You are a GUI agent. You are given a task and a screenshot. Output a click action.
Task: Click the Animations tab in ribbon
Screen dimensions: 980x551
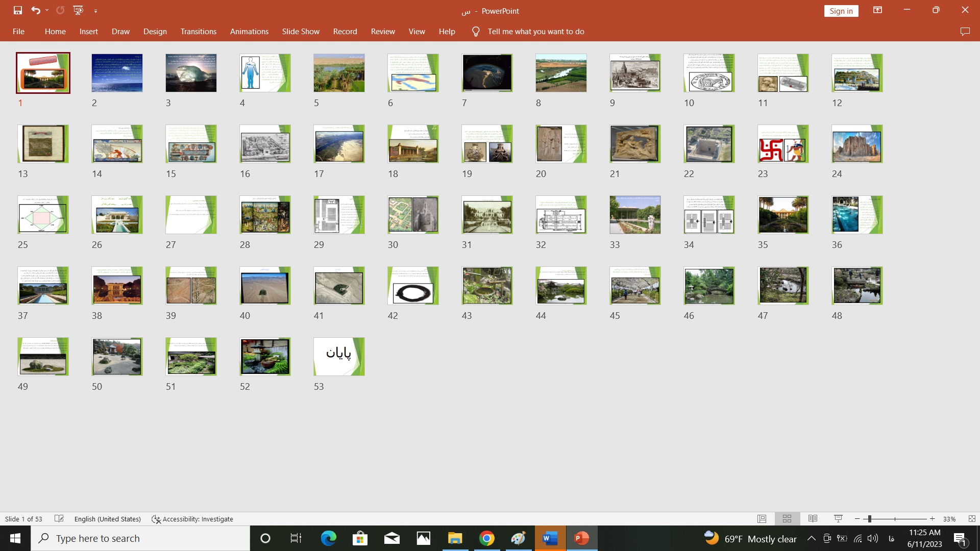[x=249, y=31]
